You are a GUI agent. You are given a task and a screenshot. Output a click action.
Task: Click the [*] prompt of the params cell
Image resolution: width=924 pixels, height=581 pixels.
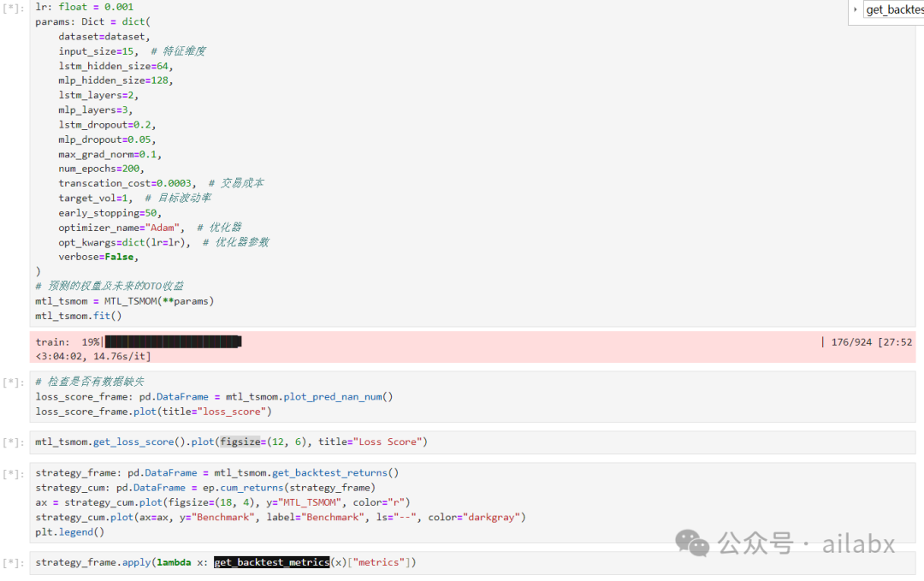(14, 9)
